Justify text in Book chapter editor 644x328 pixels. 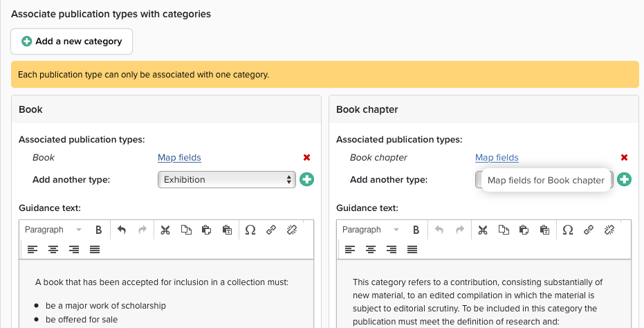coord(412,249)
